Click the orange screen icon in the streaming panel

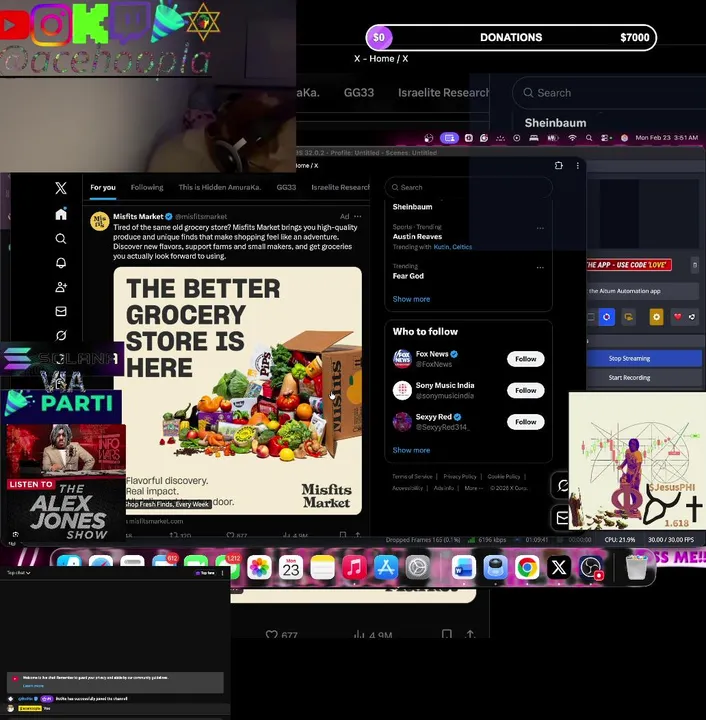click(628, 317)
